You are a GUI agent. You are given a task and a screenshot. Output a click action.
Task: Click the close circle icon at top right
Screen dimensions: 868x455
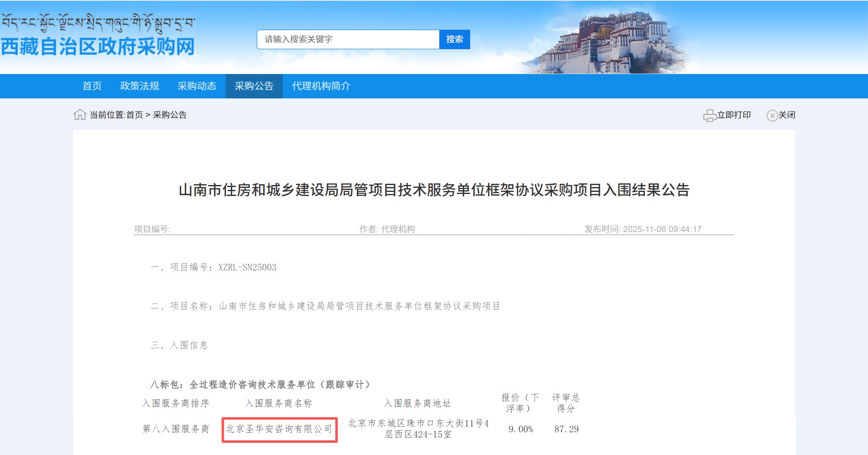(773, 115)
